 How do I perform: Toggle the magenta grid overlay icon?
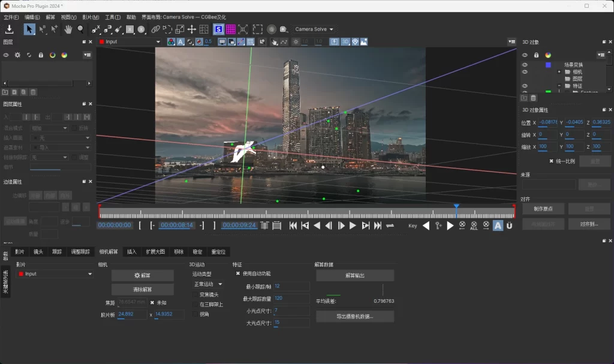[x=231, y=29]
